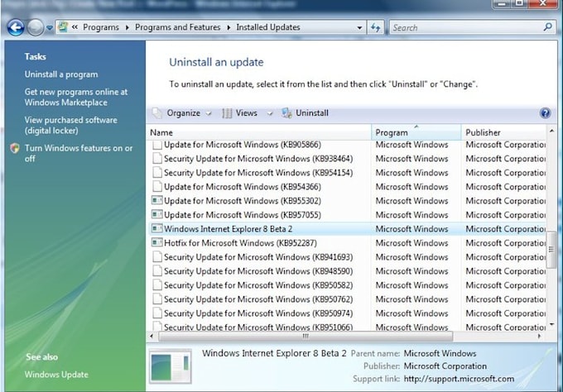Click the Control Panel icon in address bar

[x=63, y=27]
